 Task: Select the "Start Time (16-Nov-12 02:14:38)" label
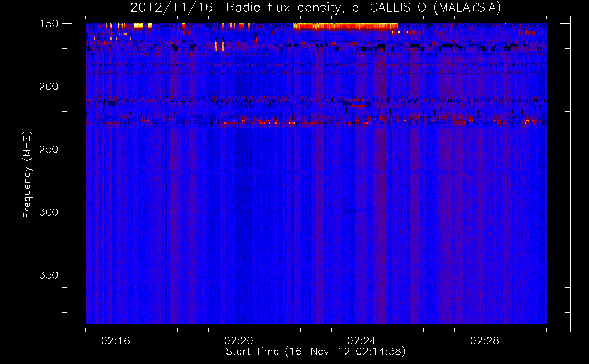pyautogui.click(x=316, y=352)
